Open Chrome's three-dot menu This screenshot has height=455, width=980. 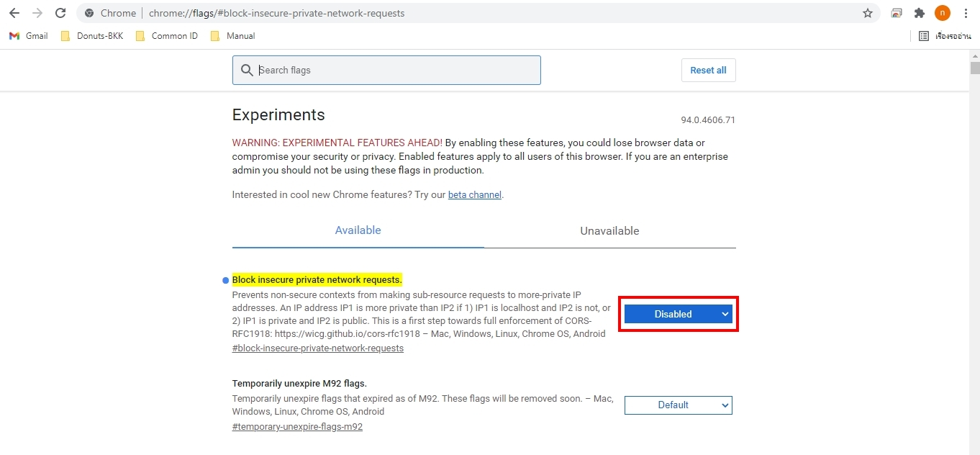pyautogui.click(x=966, y=13)
